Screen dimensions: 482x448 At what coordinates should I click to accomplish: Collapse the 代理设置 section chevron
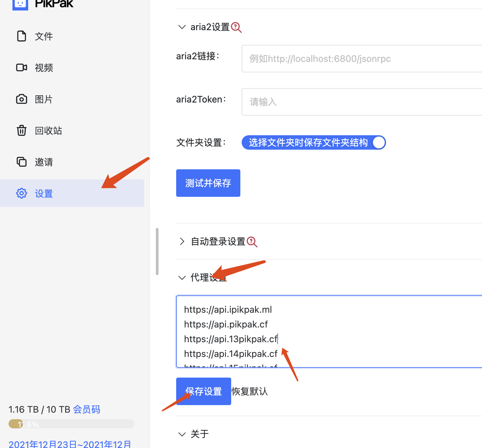click(182, 278)
